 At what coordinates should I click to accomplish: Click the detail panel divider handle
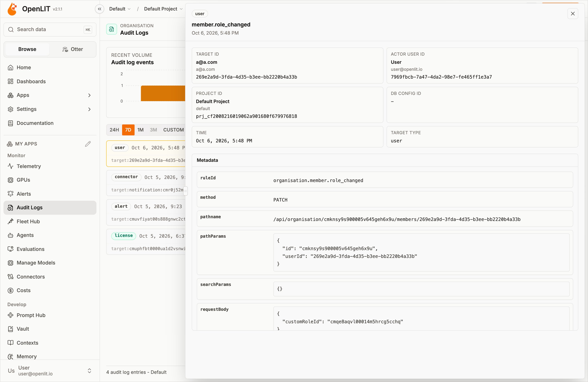pos(185,191)
